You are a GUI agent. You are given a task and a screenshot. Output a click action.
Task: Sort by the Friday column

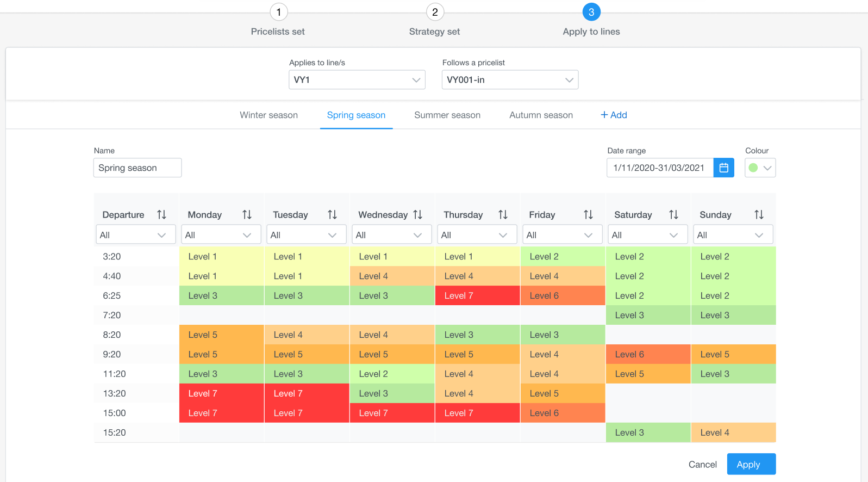(x=588, y=214)
